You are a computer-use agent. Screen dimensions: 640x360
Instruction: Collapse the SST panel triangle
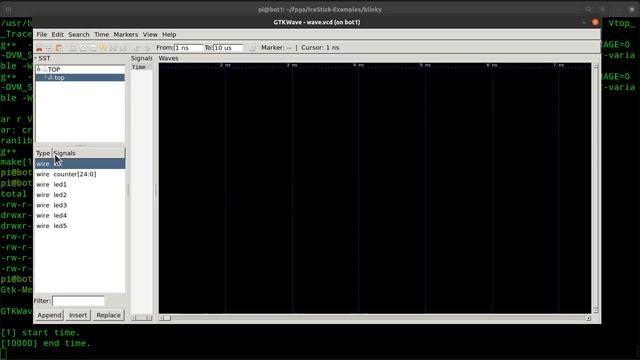click(36, 58)
